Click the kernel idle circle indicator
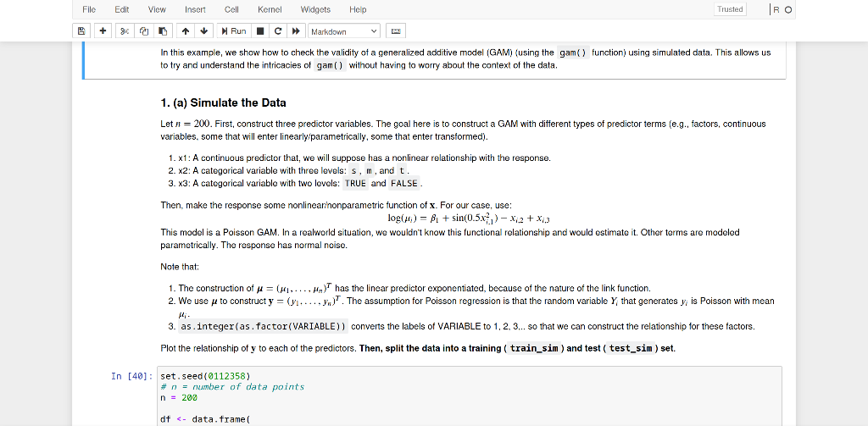 (788, 10)
